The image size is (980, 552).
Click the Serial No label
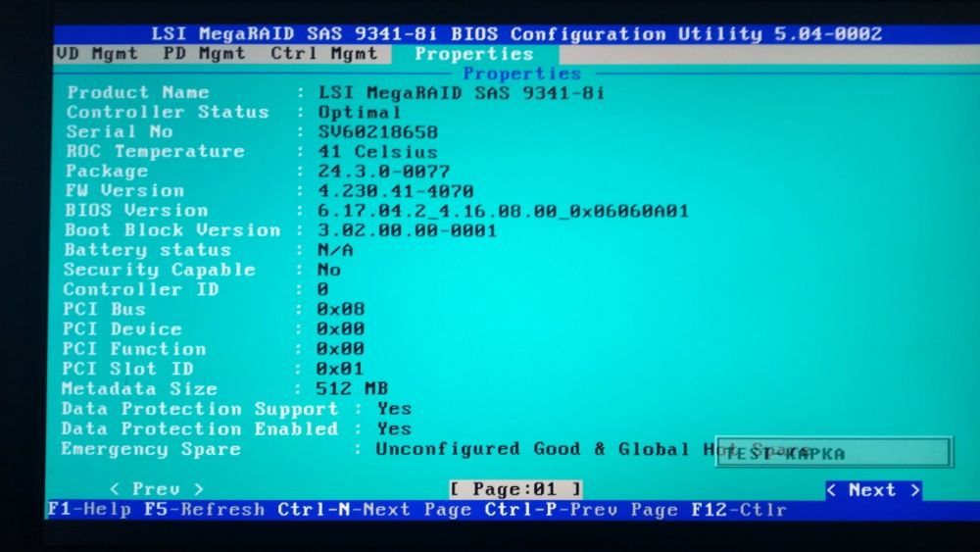120,132
